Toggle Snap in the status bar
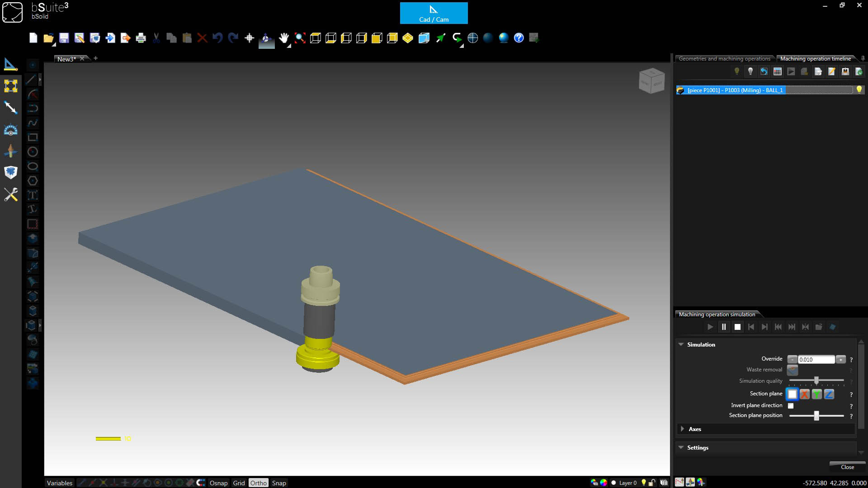Screen dimensions: 868x488 pyautogui.click(x=279, y=483)
